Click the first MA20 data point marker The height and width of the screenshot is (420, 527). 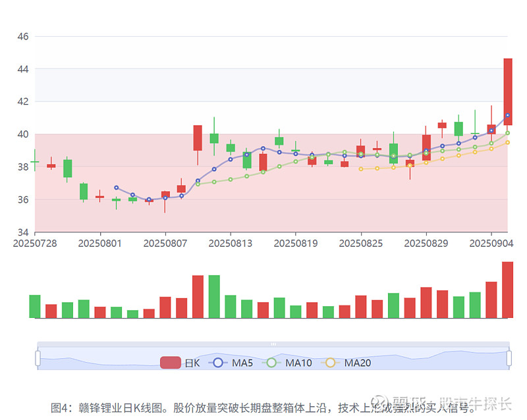coord(361,169)
